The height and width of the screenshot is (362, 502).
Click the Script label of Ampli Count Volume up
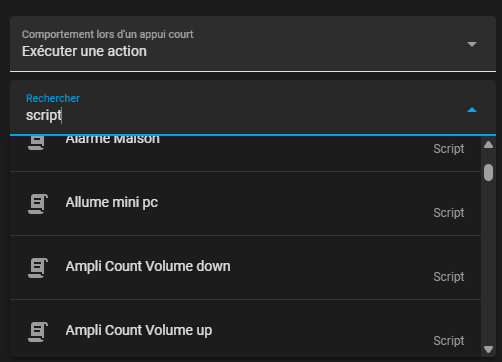coord(449,341)
